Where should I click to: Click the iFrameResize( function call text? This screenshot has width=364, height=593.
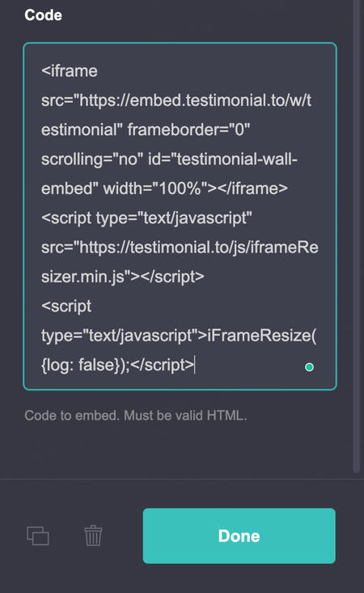point(262,336)
